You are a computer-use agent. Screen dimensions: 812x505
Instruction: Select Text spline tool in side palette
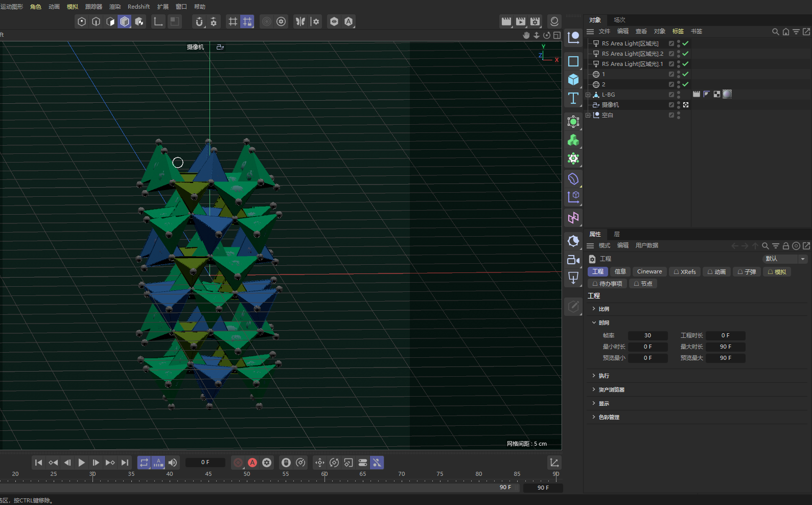coord(573,98)
